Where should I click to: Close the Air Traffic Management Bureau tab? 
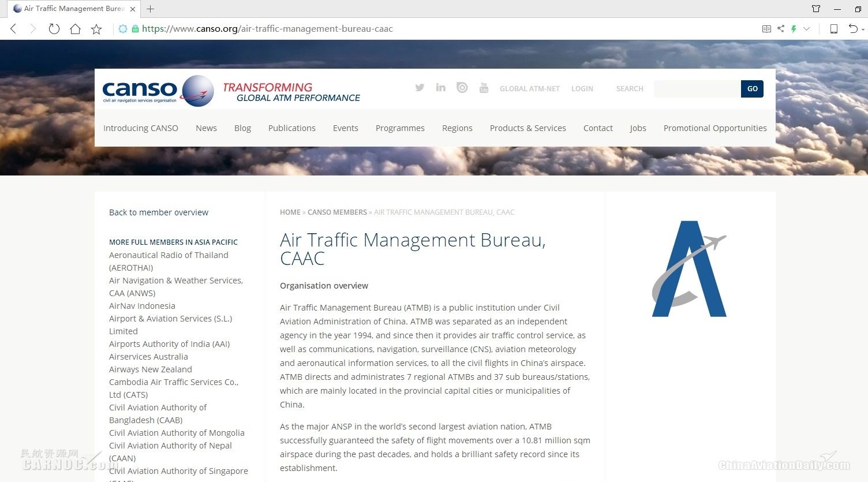133,9
